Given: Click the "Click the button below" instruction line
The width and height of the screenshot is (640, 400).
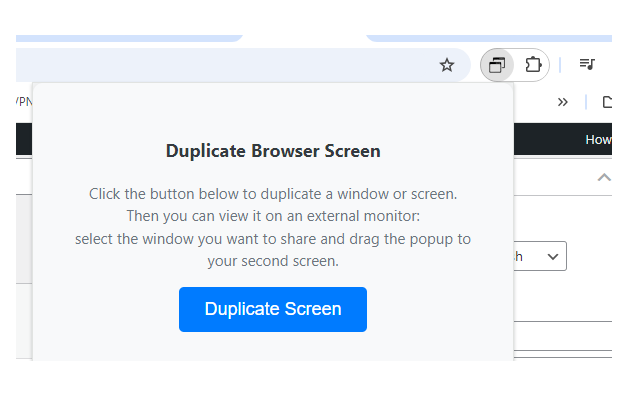Looking at the screenshot, I should 273,193.
